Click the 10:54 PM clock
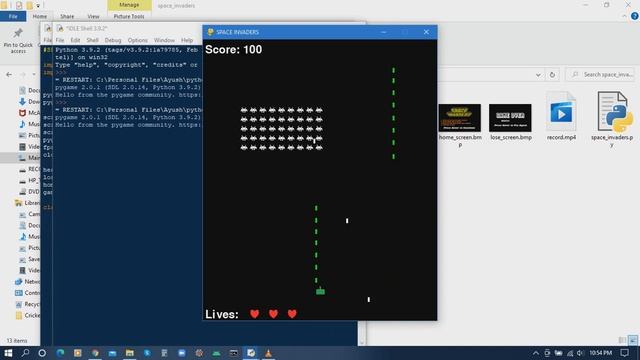Screen dimensions: 640x360 coord(600,353)
